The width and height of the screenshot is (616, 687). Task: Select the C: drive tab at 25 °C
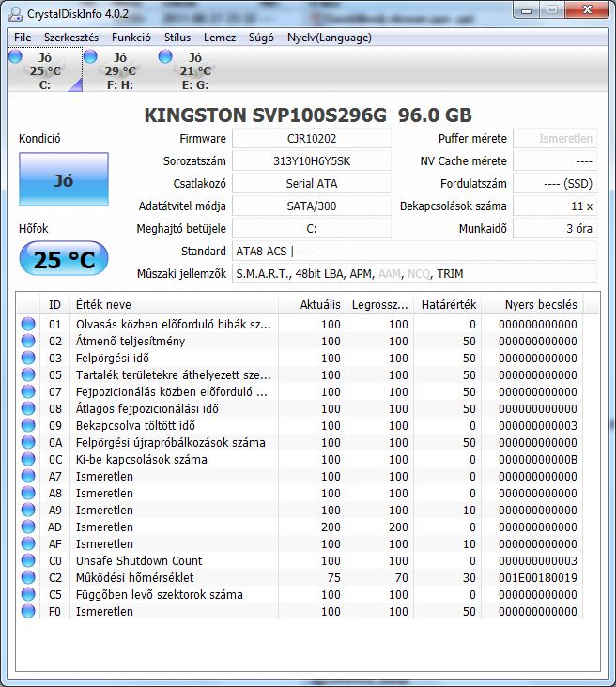(45, 70)
